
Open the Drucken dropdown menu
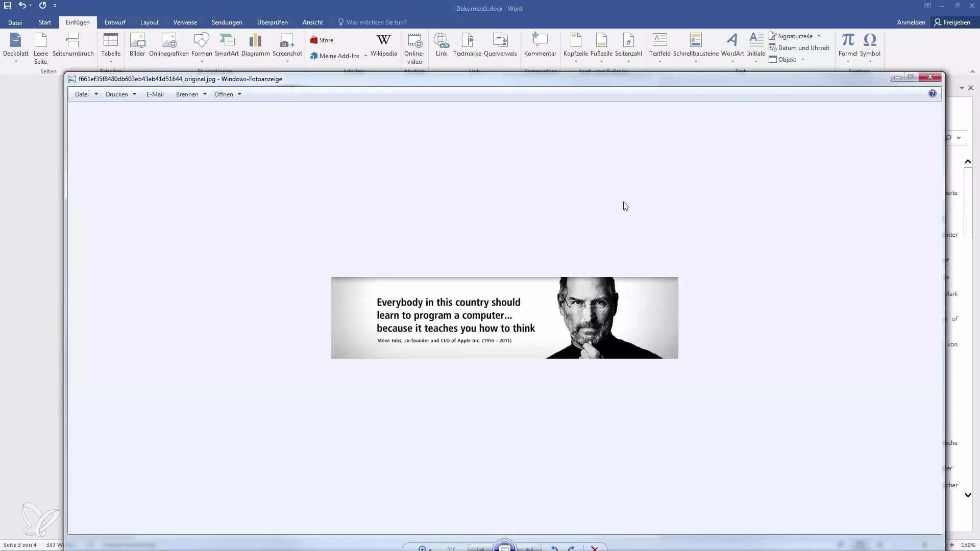pos(121,94)
